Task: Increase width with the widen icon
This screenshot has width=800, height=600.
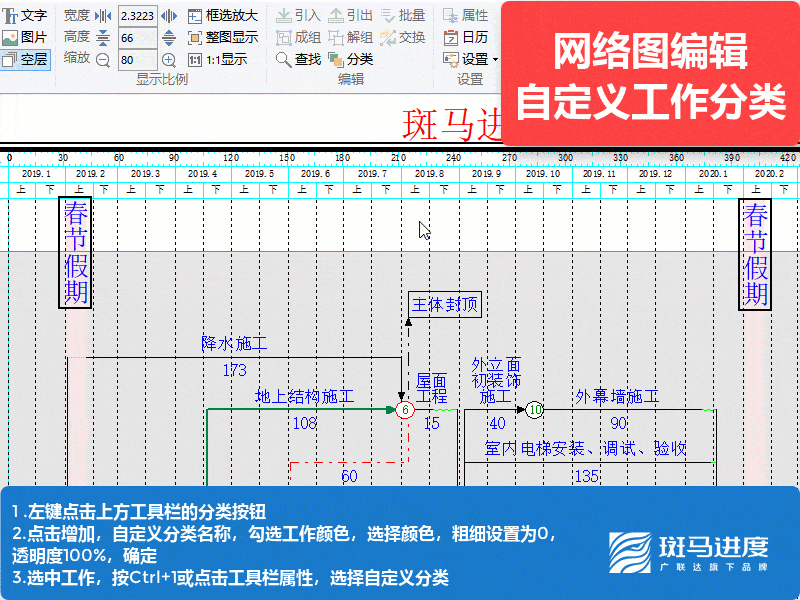Action: click(x=169, y=16)
